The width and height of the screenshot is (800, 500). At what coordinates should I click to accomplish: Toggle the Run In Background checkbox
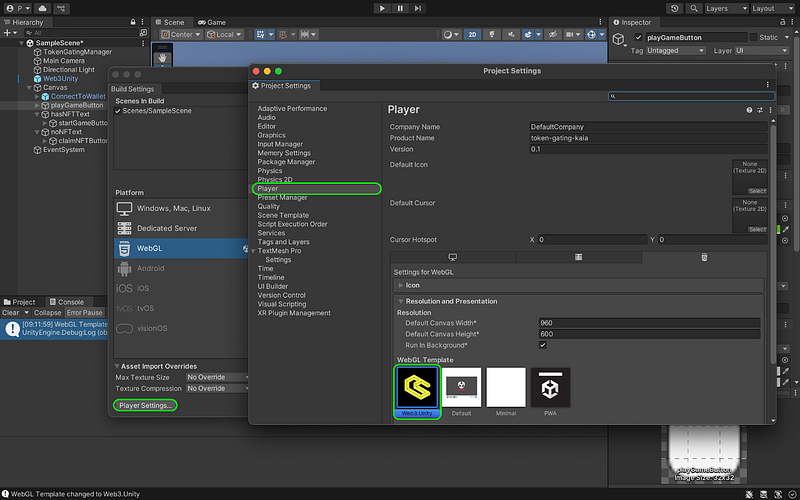[x=543, y=345]
